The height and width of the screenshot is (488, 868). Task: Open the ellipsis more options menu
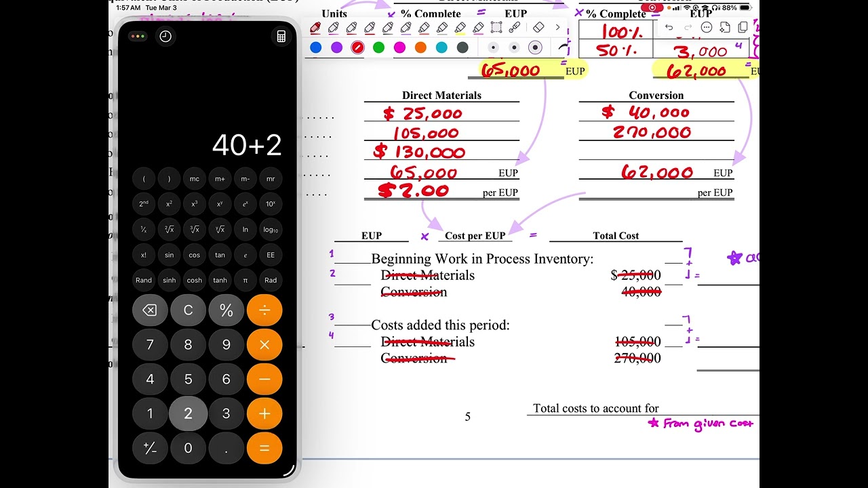click(706, 28)
